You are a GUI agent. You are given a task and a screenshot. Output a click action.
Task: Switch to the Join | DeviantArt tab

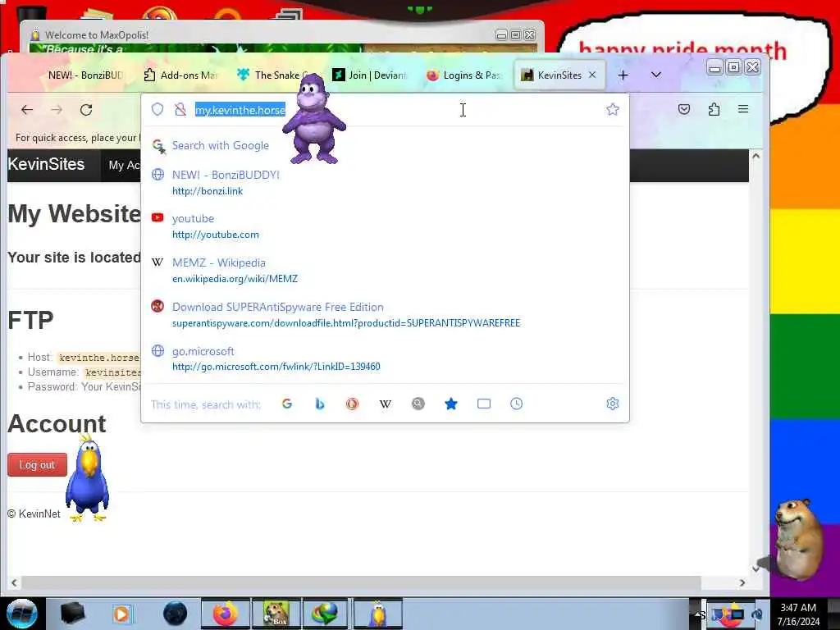370,75
